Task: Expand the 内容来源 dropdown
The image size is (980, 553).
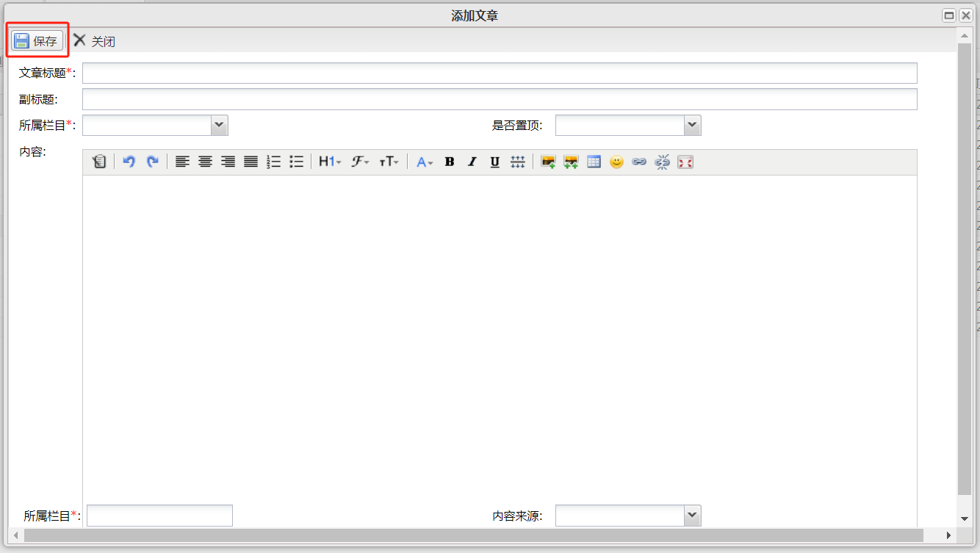Action: [x=692, y=516]
